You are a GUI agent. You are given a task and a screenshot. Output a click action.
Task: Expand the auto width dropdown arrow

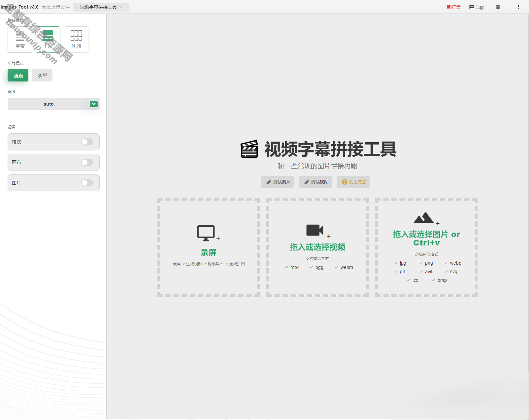pyautogui.click(x=94, y=104)
